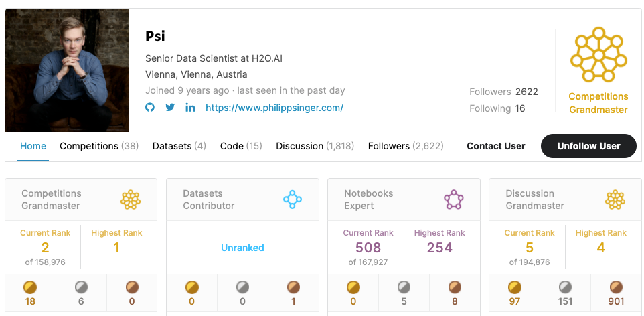Select the Code tab
This screenshot has height=316, width=644.
[241, 146]
